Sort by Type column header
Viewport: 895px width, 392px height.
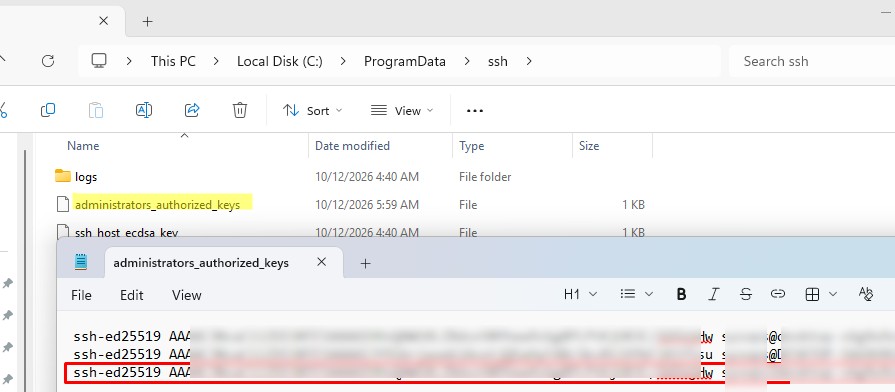coord(471,146)
